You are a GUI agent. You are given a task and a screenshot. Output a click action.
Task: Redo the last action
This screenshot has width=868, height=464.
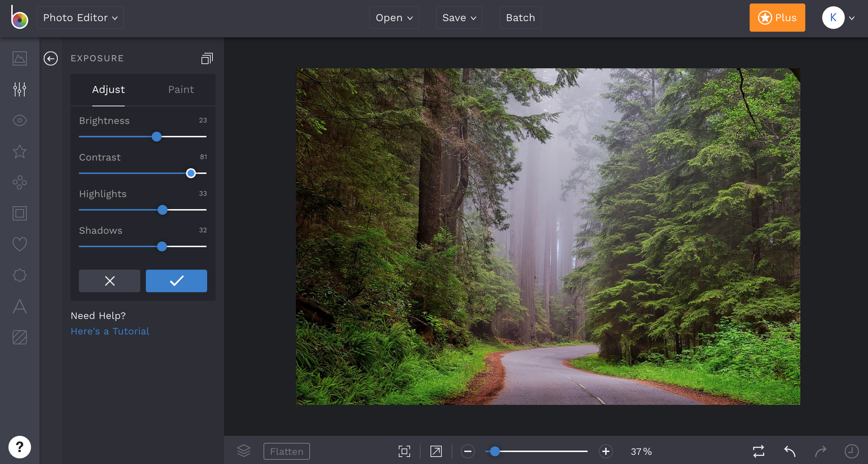coord(821,451)
